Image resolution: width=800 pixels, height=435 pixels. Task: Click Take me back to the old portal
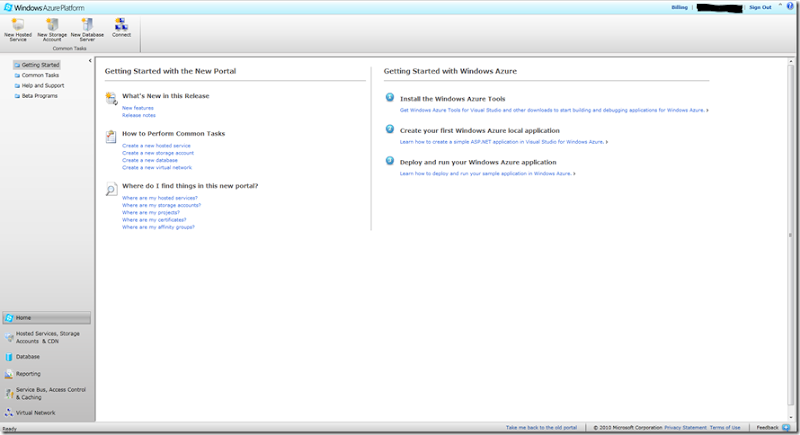(541, 427)
